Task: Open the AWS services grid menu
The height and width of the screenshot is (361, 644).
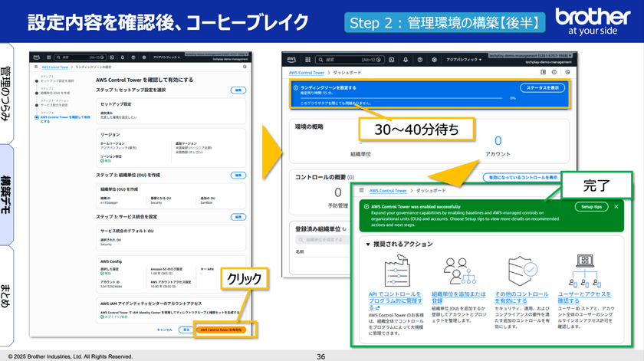Action: pos(307,59)
